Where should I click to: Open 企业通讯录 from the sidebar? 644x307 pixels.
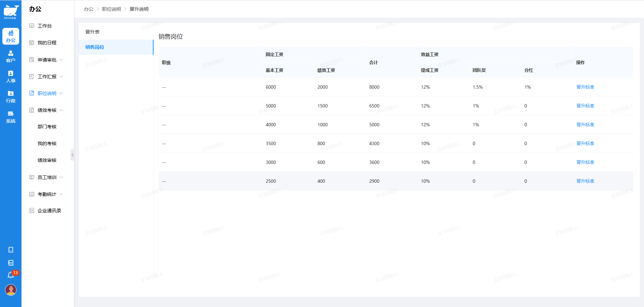click(49, 211)
